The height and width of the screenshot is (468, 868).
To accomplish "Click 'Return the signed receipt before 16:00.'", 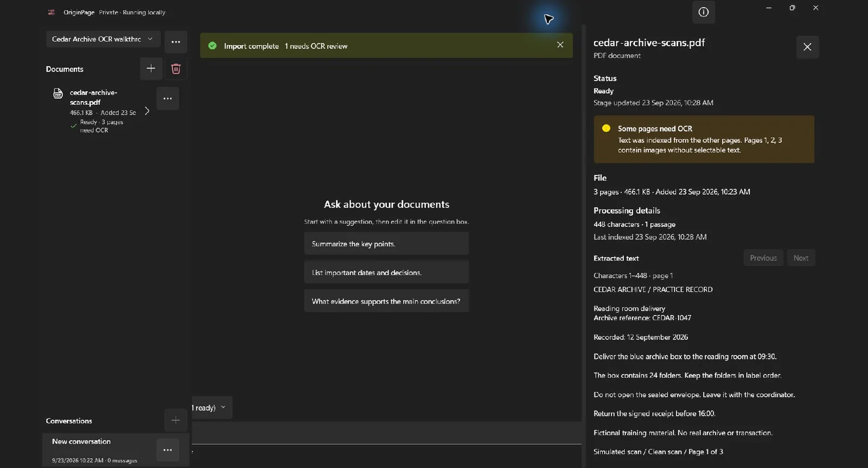I will [x=654, y=414].
